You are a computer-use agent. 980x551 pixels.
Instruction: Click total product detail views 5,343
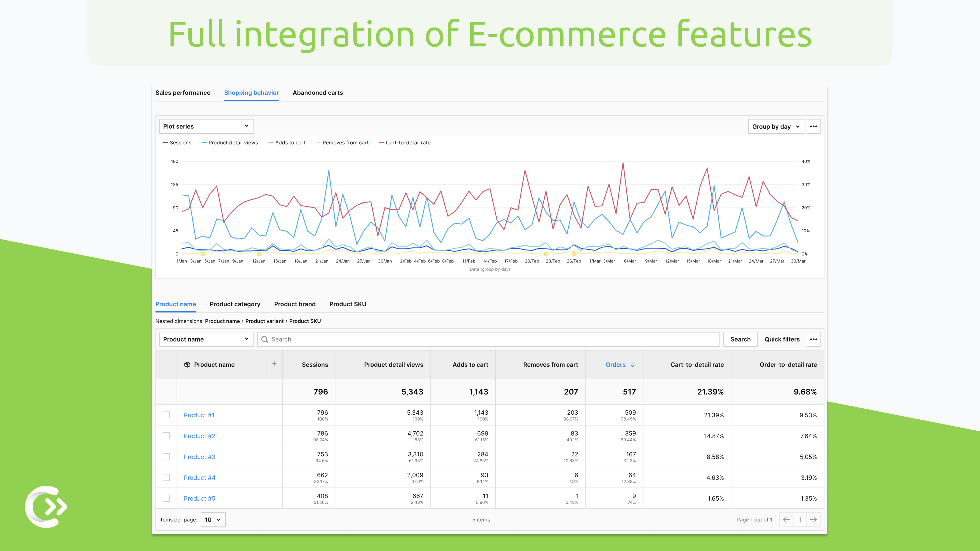(412, 392)
